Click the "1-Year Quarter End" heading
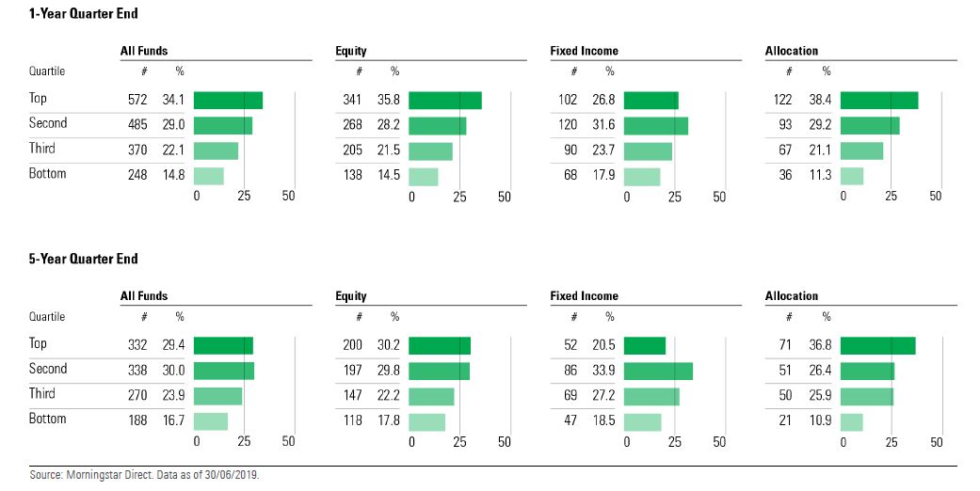Screen dimensions: 980x491 pos(71,14)
